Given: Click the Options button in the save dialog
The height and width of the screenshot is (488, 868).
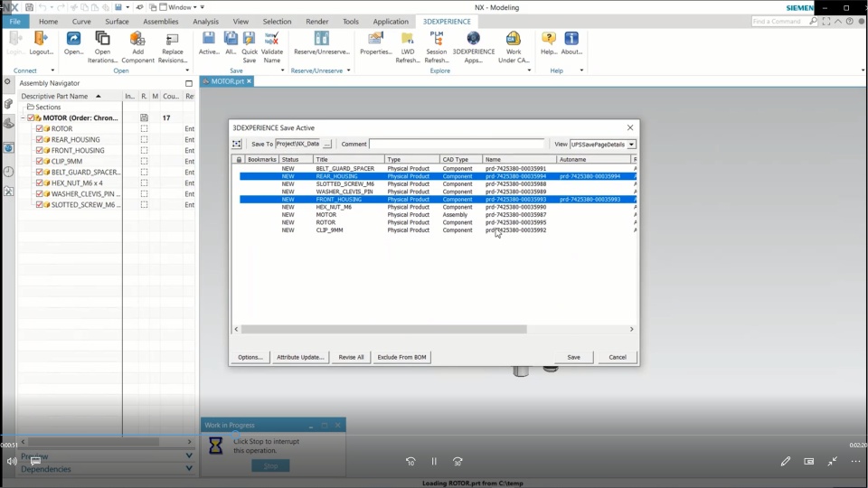Looking at the screenshot, I should 250,358.
